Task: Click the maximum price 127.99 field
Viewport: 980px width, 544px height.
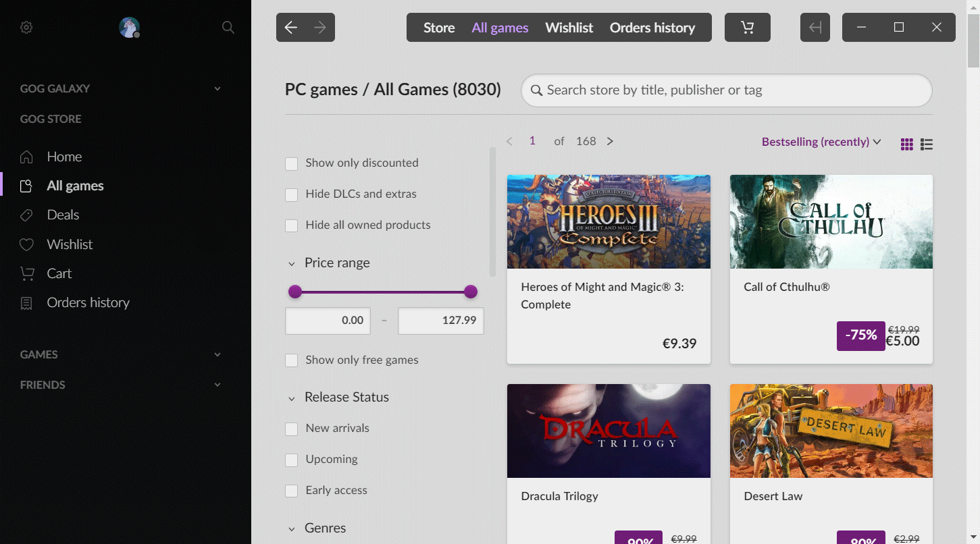Action: pyautogui.click(x=440, y=321)
